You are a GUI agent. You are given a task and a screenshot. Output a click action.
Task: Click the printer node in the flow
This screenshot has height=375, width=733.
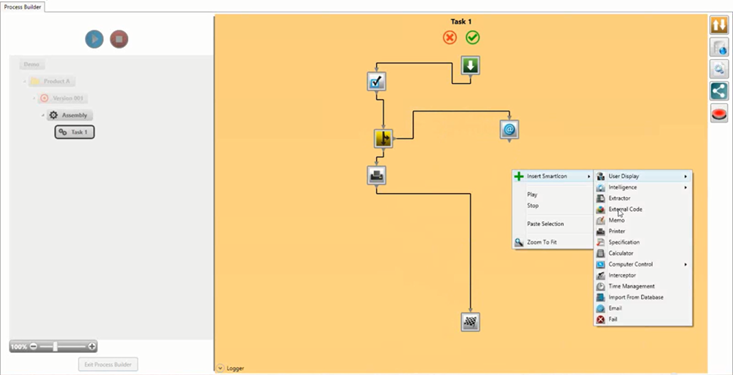(376, 175)
